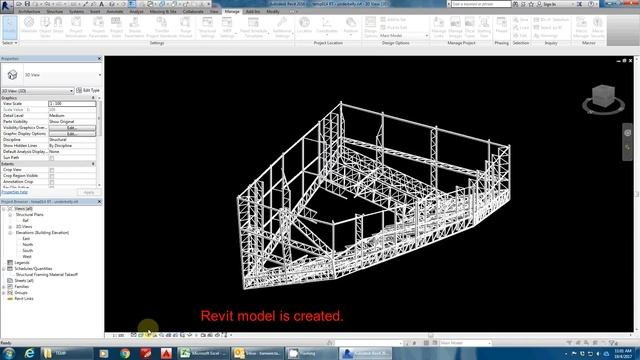This screenshot has height=360, width=640.
Task: Open Internet Explorer from the taskbar
Action: 29,353
